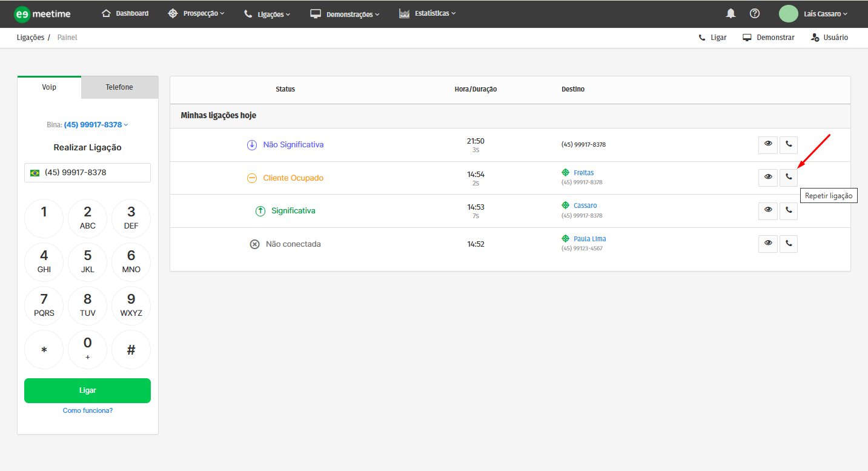This screenshot has height=471, width=868.
Task: View details of Não conectada call
Action: 767,244
